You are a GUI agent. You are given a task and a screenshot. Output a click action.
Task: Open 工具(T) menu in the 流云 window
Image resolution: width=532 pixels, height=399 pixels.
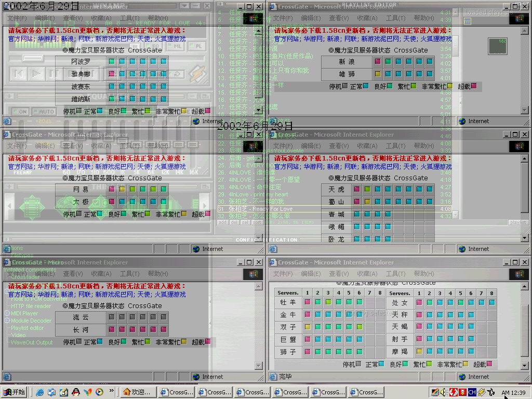pyautogui.click(x=129, y=274)
